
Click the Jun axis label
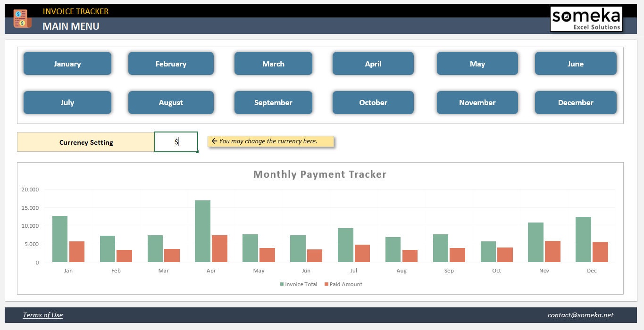click(x=306, y=271)
